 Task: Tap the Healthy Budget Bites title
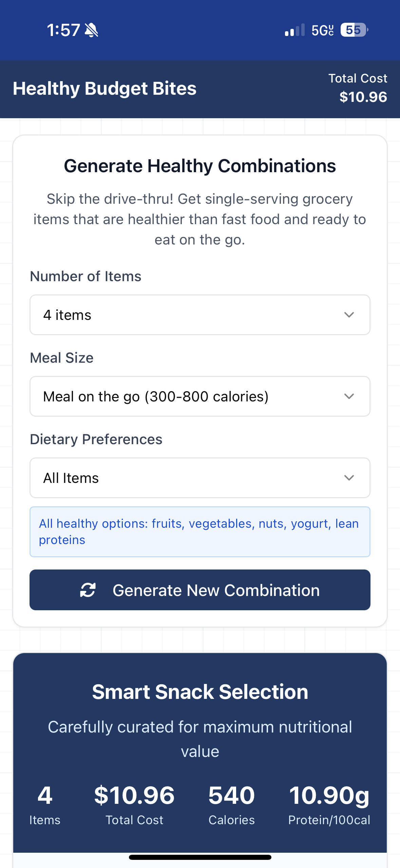[x=104, y=89]
